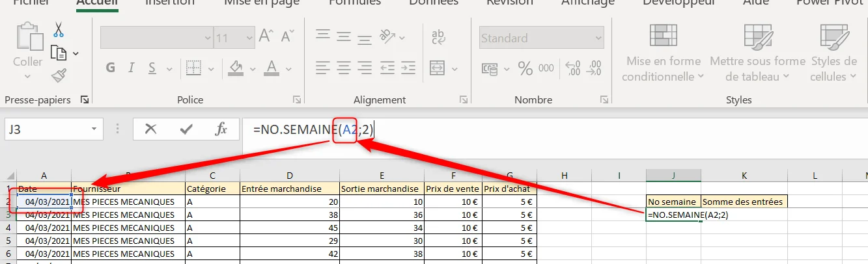The image size is (868, 264).
Task: Click the font color A icon
Action: coord(272,68)
